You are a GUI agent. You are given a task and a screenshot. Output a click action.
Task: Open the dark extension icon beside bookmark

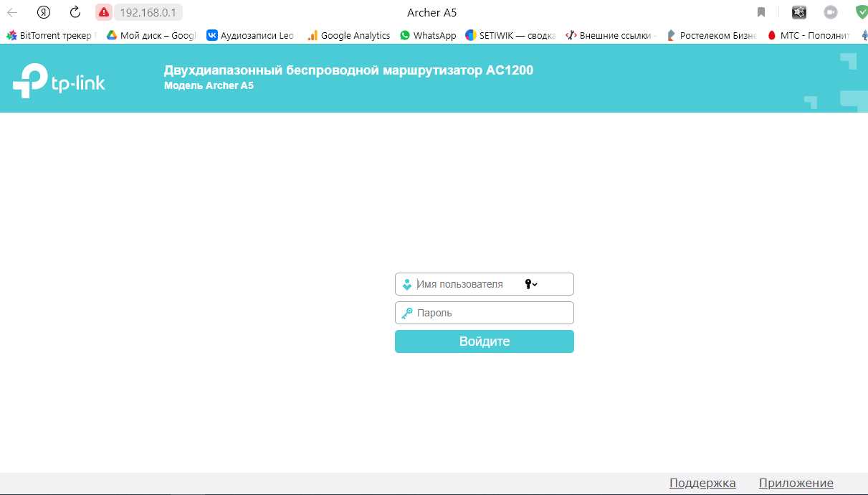click(798, 12)
